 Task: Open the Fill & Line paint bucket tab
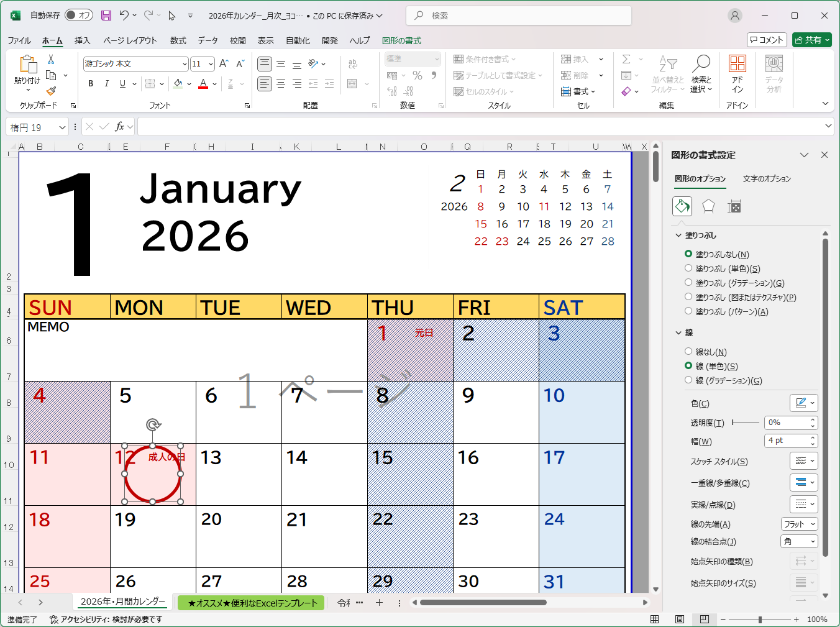point(682,206)
